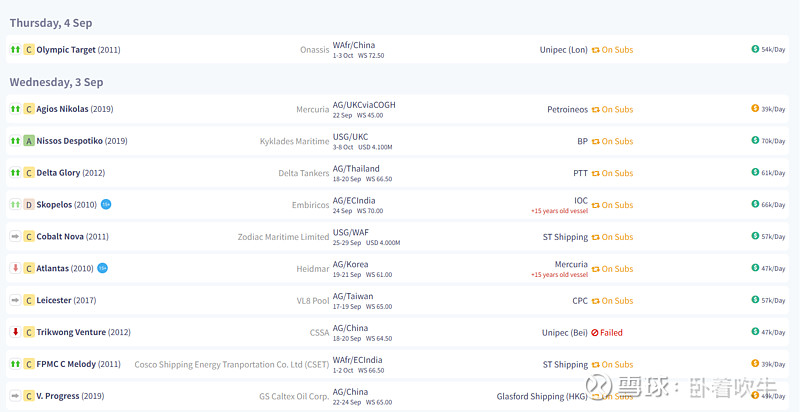Click the green up-arrows icon for Delta Glory
Image resolution: width=800 pixels, height=412 pixels.
(x=15, y=173)
